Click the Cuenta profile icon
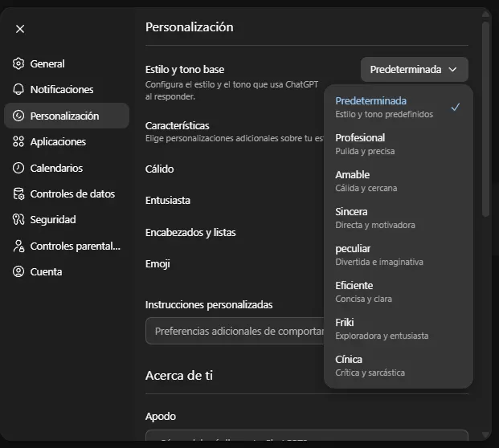The width and height of the screenshot is (499, 448). pyautogui.click(x=18, y=271)
